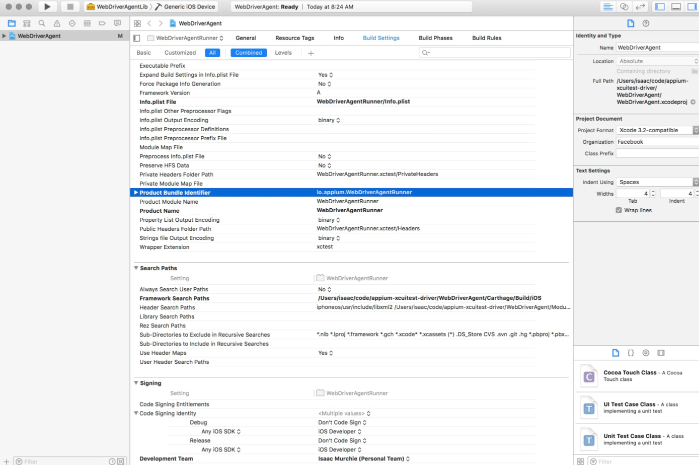The height and width of the screenshot is (465, 699).
Task: Open the Object library icon
Action: click(x=645, y=353)
